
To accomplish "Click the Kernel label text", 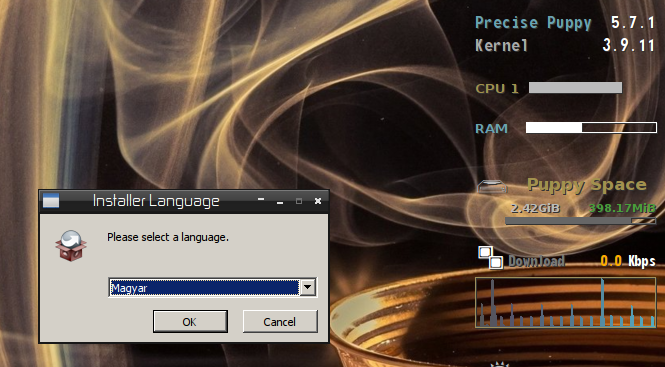I will pyautogui.click(x=501, y=45).
